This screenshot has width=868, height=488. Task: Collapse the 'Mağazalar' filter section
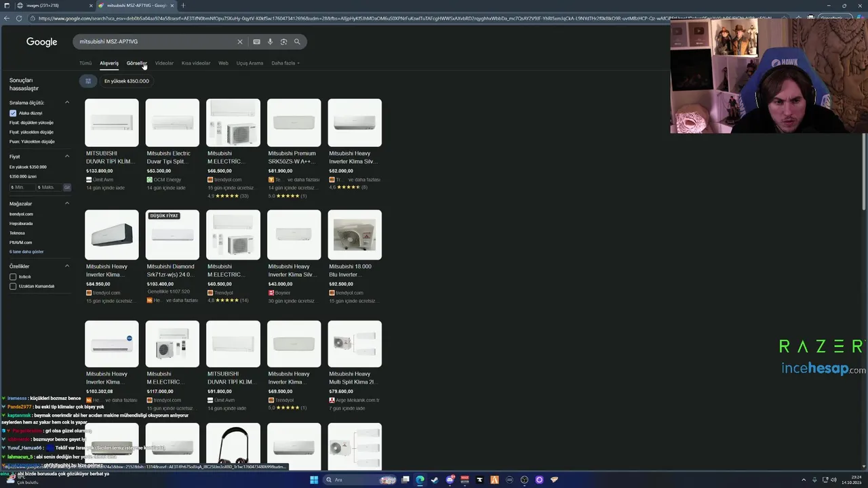pos(67,203)
